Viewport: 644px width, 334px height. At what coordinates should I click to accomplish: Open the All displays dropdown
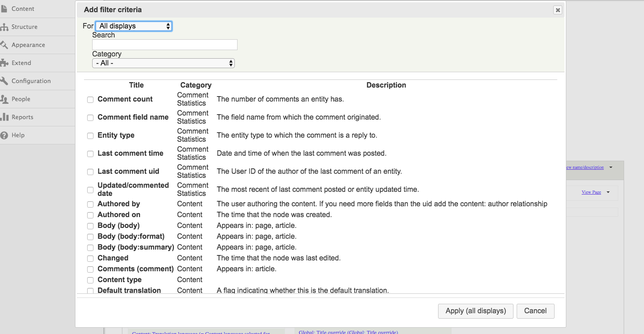coord(134,26)
